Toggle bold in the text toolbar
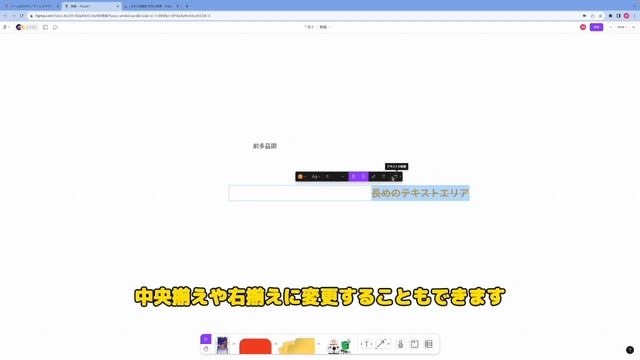 click(x=353, y=176)
